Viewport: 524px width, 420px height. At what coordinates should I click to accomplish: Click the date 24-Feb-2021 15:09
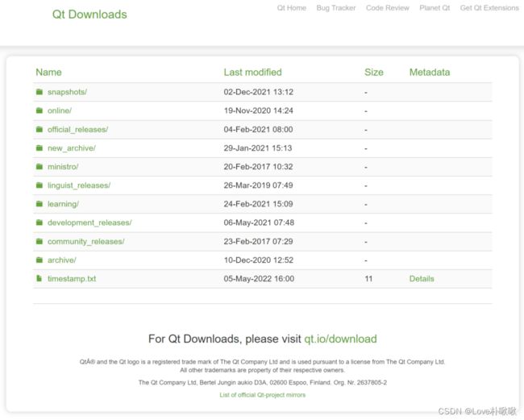click(x=258, y=204)
